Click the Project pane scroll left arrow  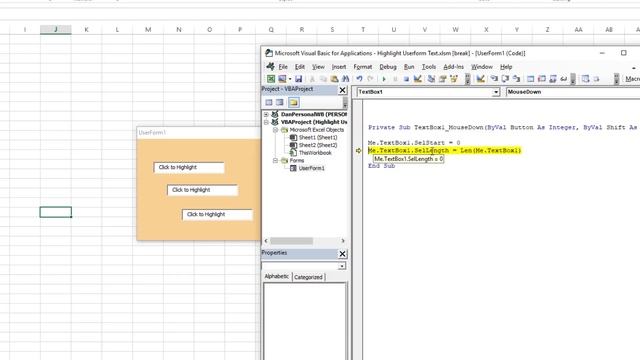pos(266,241)
